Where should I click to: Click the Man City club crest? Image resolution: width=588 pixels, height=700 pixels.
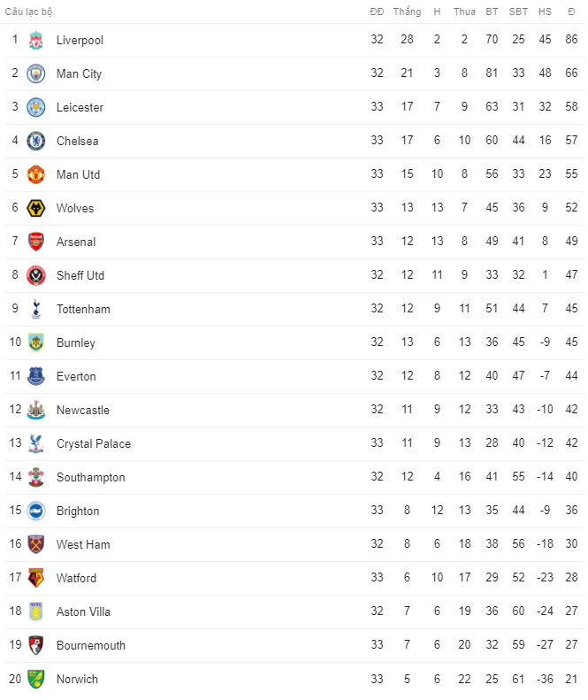coord(36,73)
